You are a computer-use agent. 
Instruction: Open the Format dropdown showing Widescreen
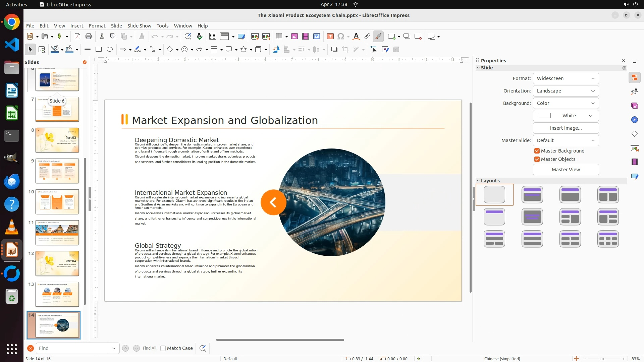[x=566, y=78]
